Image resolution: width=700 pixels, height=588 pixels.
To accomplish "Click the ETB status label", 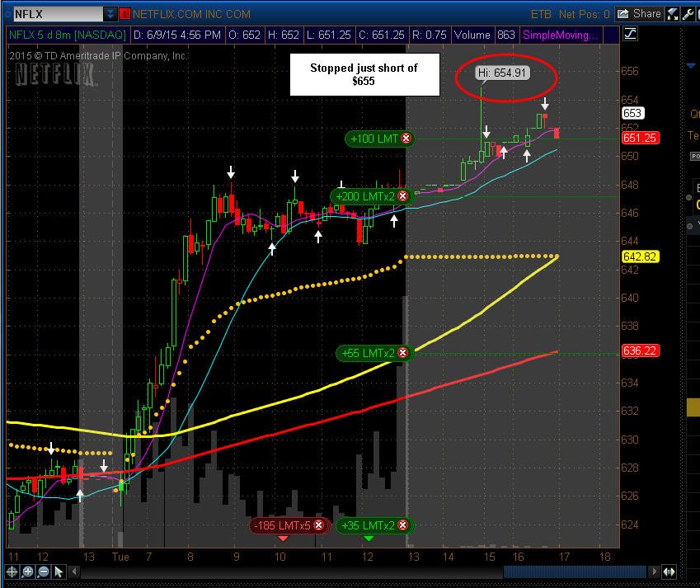I will point(541,14).
